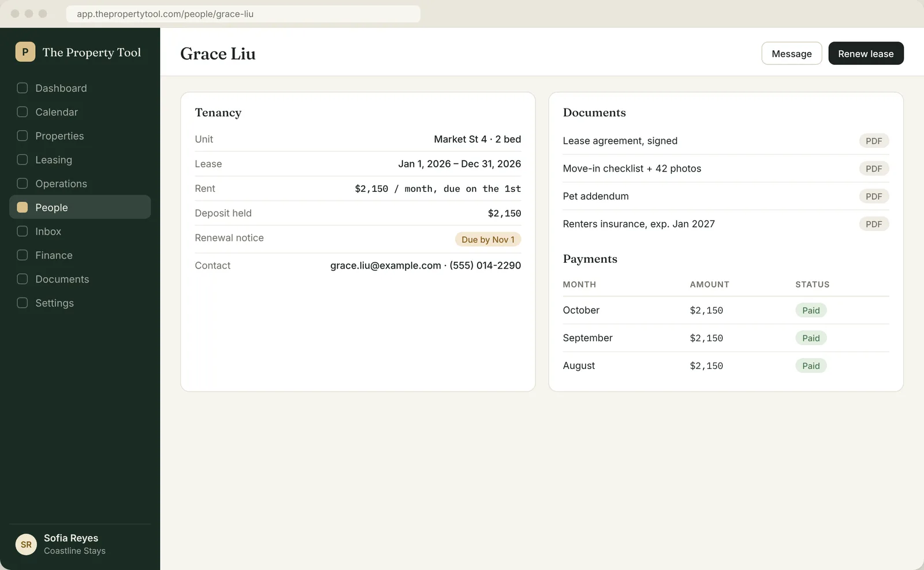
Task: Click the September Paid status badge
Action: (811, 338)
